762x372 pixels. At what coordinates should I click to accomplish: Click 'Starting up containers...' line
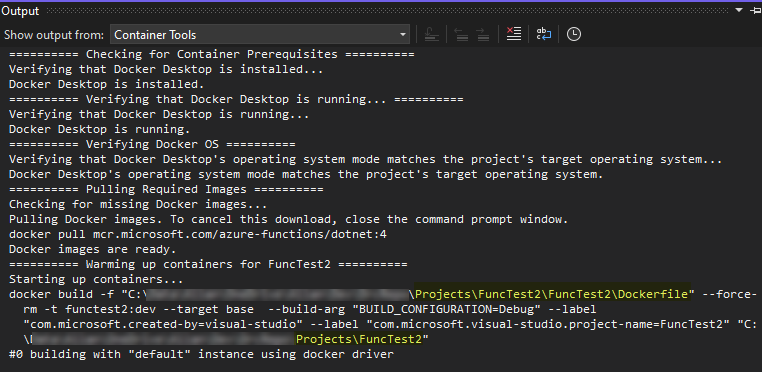click(x=96, y=280)
